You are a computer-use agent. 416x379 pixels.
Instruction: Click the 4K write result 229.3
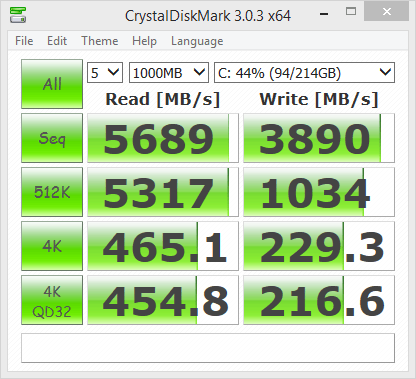coord(319,246)
